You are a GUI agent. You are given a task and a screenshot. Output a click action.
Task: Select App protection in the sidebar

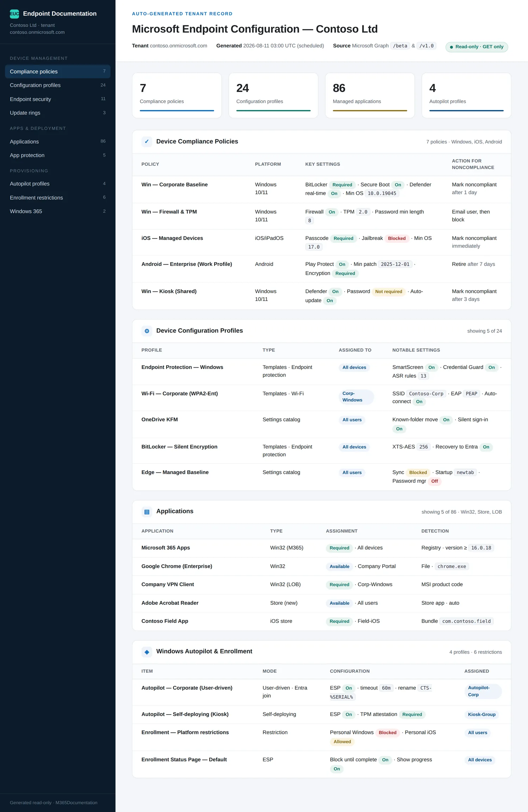pyautogui.click(x=58, y=155)
